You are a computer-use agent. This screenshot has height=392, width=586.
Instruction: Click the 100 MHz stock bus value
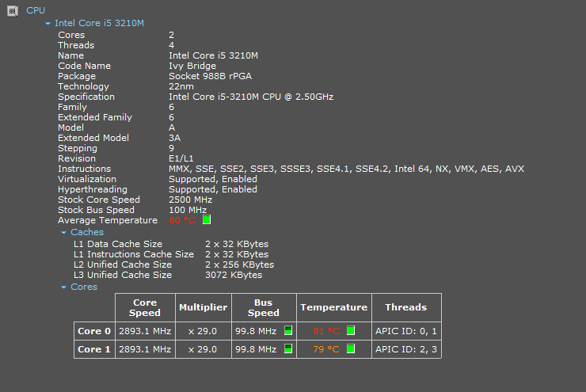pos(188,210)
